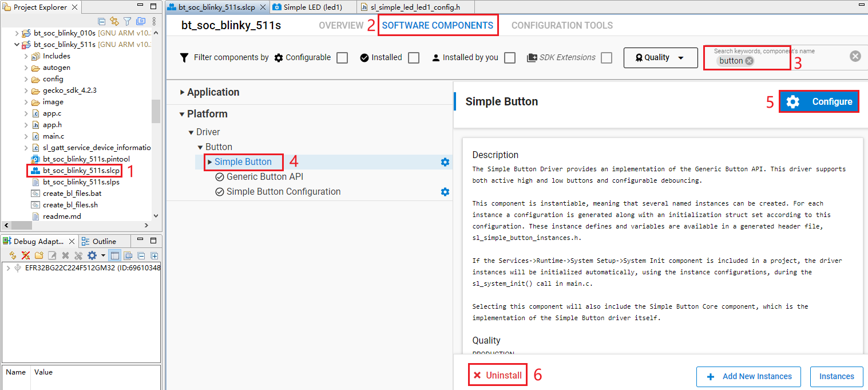Click Add New Instances button
The width and height of the screenshot is (868, 390).
pyautogui.click(x=750, y=376)
